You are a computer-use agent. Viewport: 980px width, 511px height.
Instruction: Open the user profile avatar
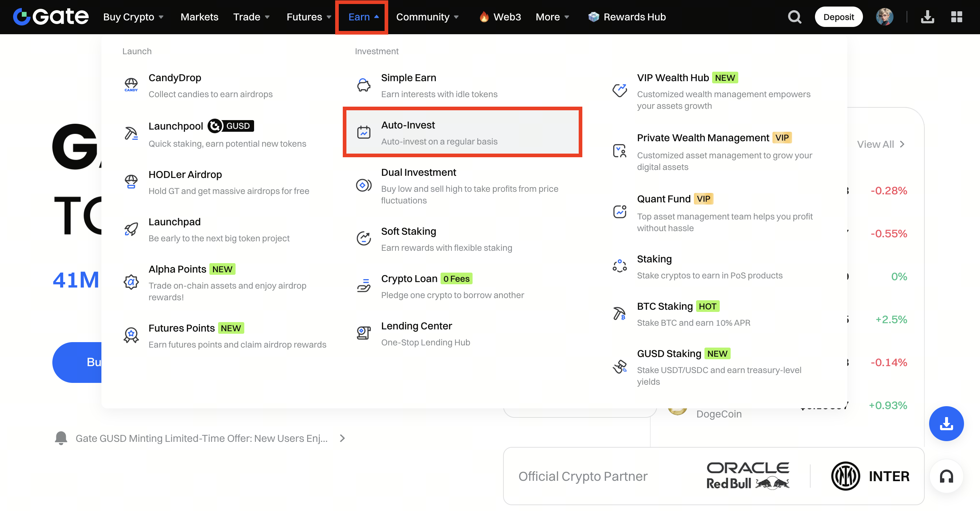coord(884,17)
